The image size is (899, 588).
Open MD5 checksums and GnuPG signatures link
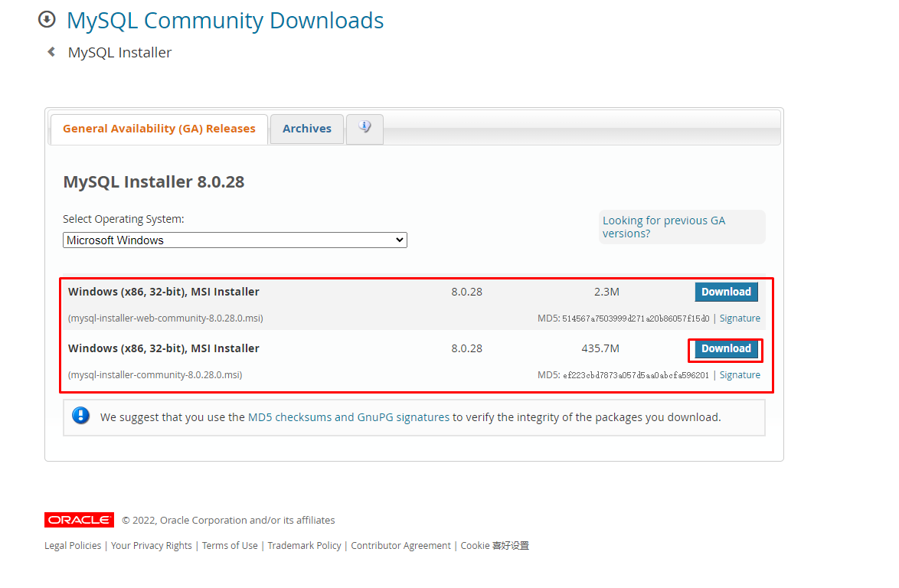pyautogui.click(x=348, y=417)
